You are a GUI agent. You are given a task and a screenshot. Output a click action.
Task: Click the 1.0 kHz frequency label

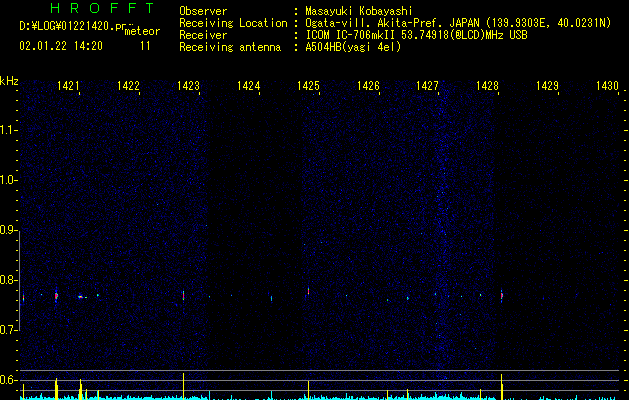pos(8,180)
